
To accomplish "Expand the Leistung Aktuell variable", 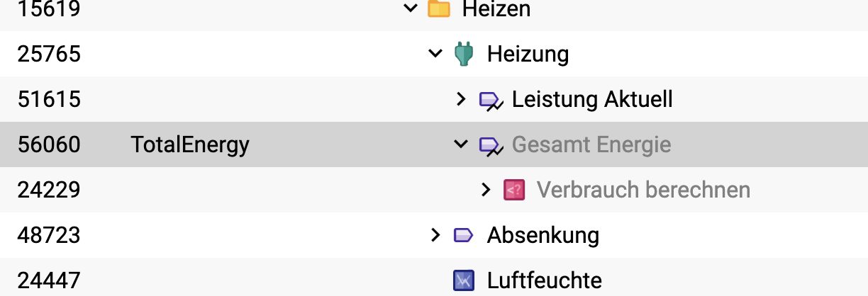I will point(461,99).
